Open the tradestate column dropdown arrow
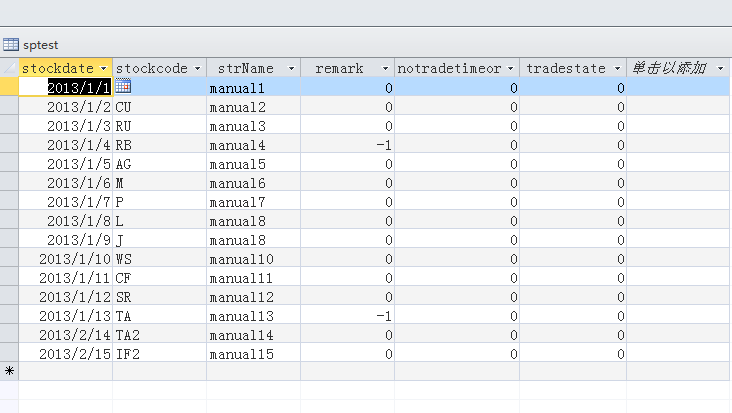The width and height of the screenshot is (732, 413). point(617,68)
